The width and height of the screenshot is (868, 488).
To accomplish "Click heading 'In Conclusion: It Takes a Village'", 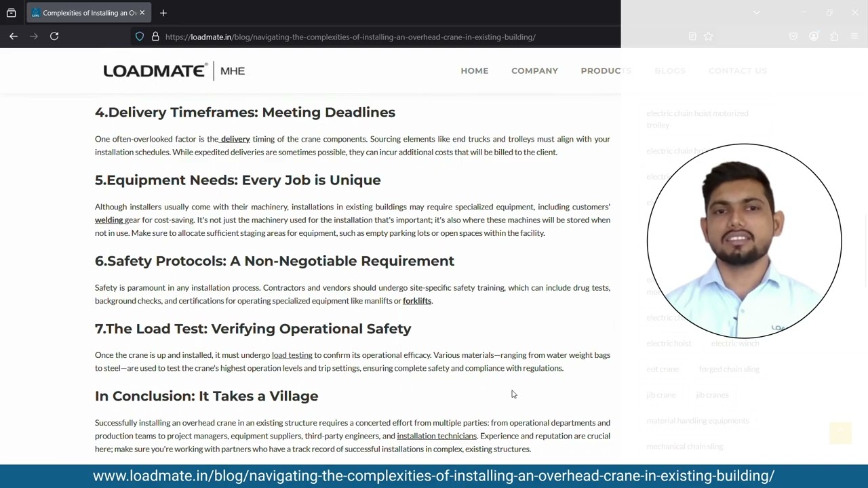I will tap(207, 396).
